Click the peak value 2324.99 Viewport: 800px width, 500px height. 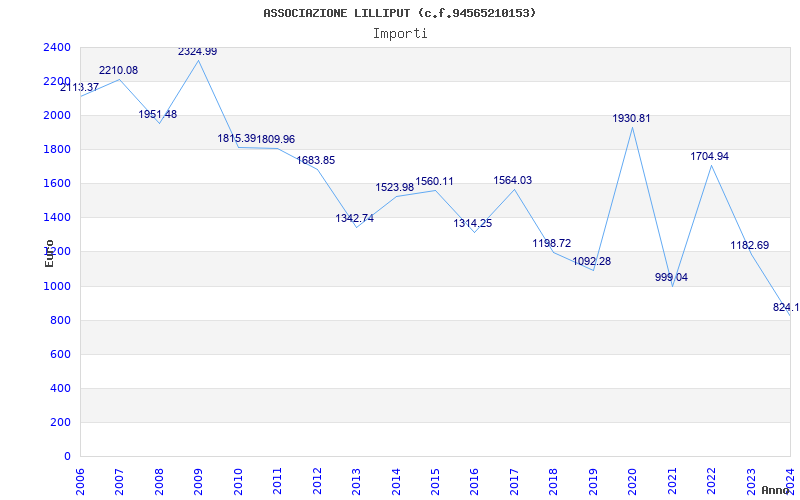click(197, 52)
